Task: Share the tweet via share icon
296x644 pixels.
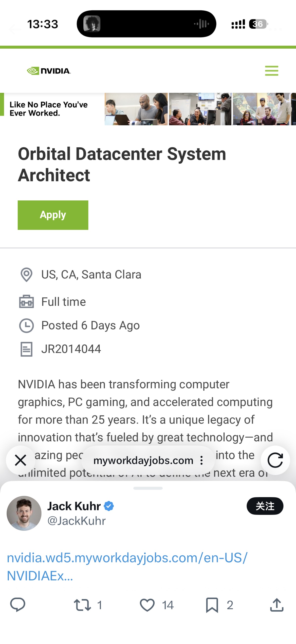Action: click(x=277, y=605)
